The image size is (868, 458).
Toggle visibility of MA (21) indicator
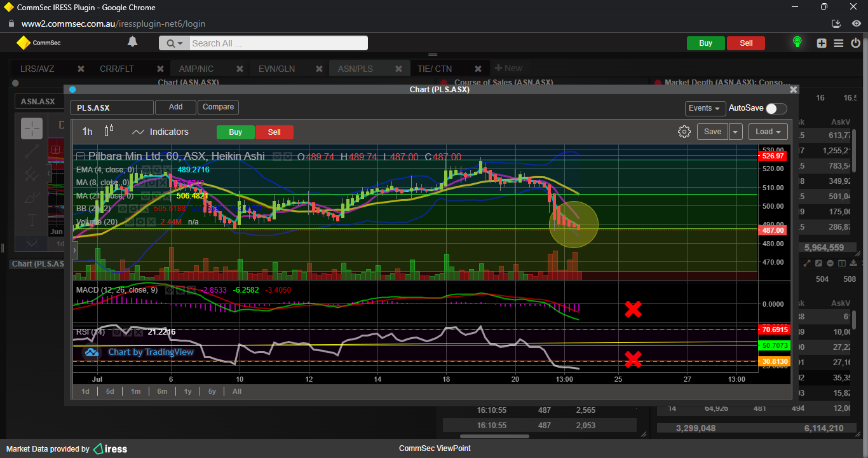point(145,196)
